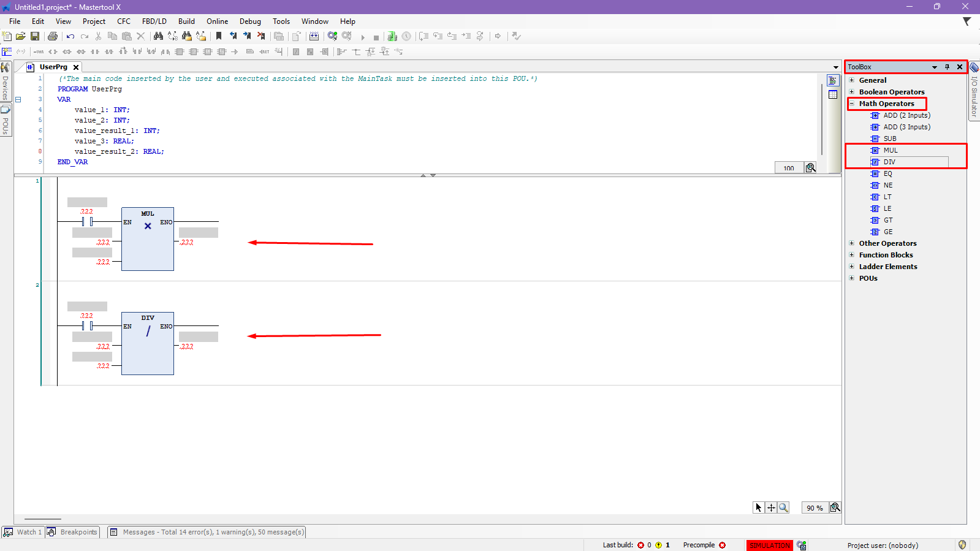Expand the Function Blocks category
The height and width of the screenshot is (551, 980).
[x=851, y=255]
